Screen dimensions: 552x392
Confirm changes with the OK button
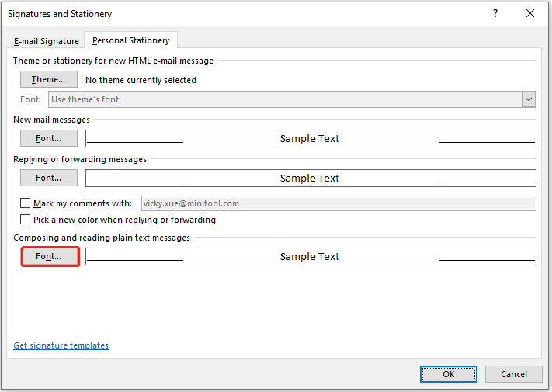point(449,373)
